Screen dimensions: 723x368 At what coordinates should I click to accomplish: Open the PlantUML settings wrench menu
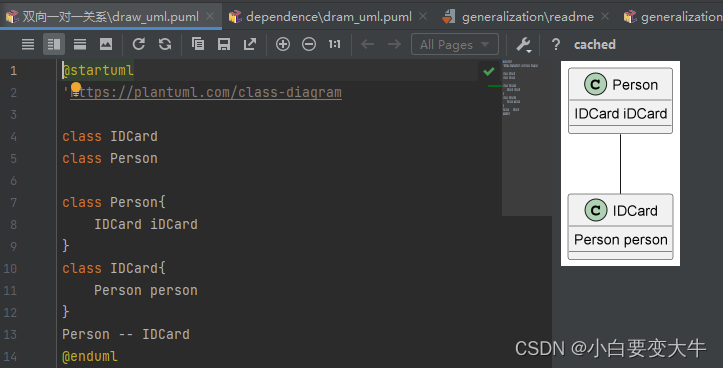click(523, 44)
